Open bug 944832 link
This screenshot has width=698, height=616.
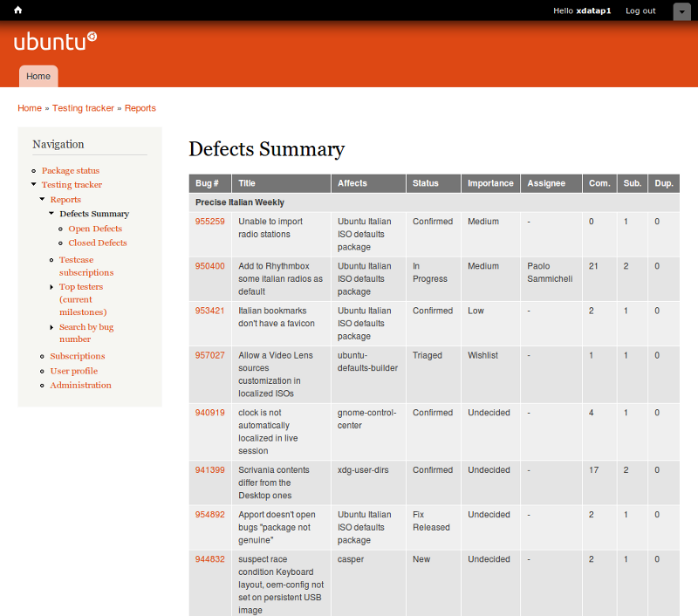209,559
